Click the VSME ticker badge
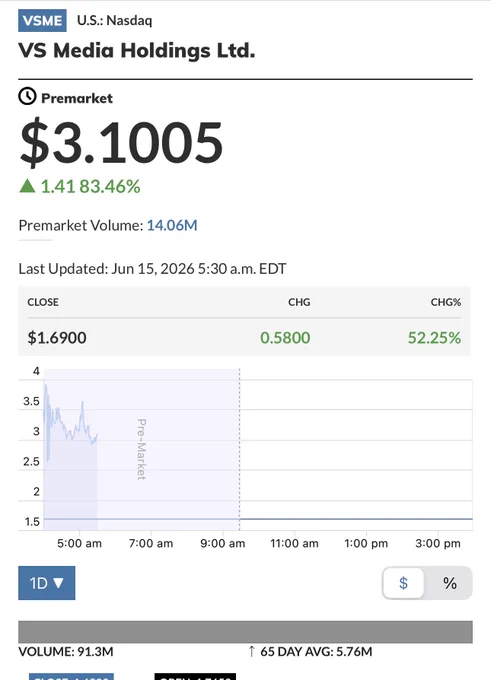This screenshot has height=680, width=491. click(x=43, y=20)
